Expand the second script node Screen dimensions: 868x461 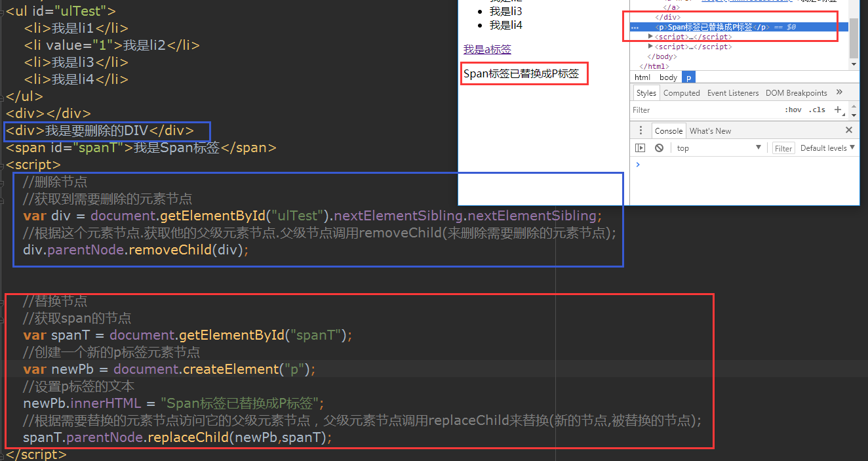click(650, 47)
